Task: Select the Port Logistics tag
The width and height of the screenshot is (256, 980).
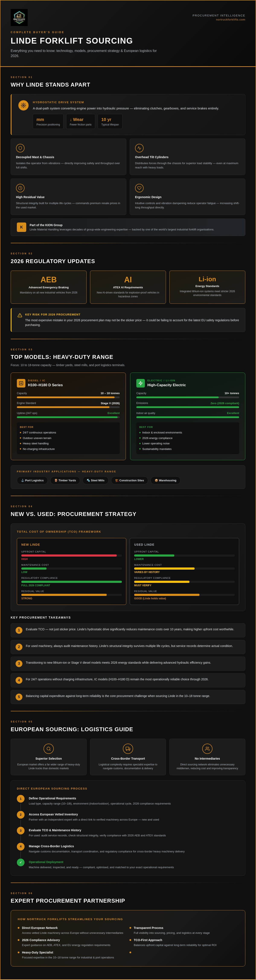Action: point(32,480)
